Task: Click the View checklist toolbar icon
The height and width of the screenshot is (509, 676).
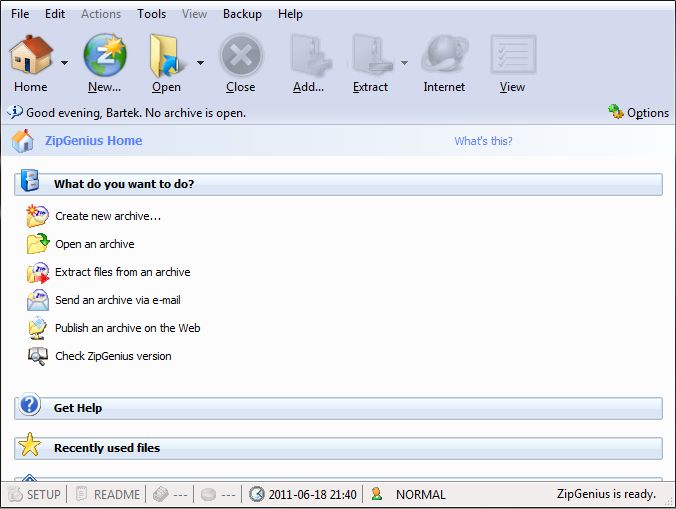Action: pyautogui.click(x=513, y=55)
